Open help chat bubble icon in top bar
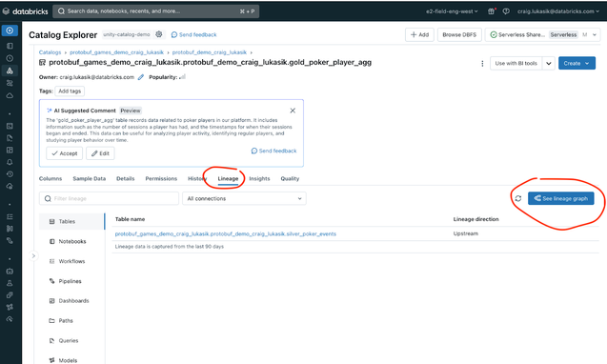This screenshot has height=364, width=607. [506, 11]
